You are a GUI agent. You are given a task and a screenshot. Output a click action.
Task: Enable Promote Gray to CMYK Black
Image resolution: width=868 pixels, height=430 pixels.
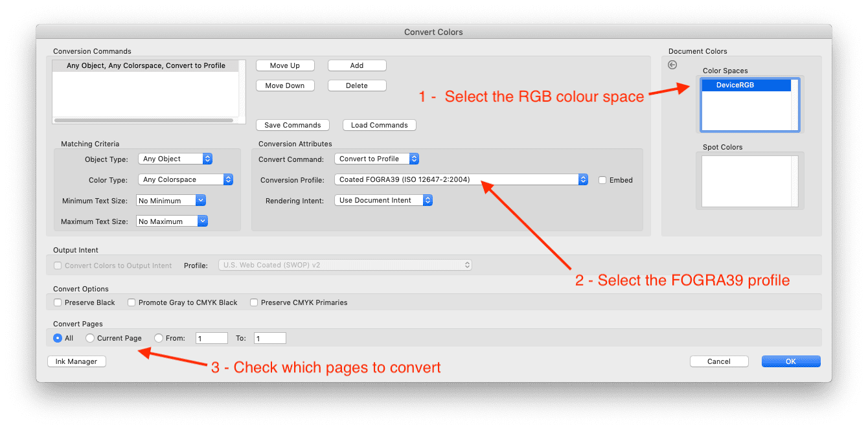pyautogui.click(x=131, y=302)
